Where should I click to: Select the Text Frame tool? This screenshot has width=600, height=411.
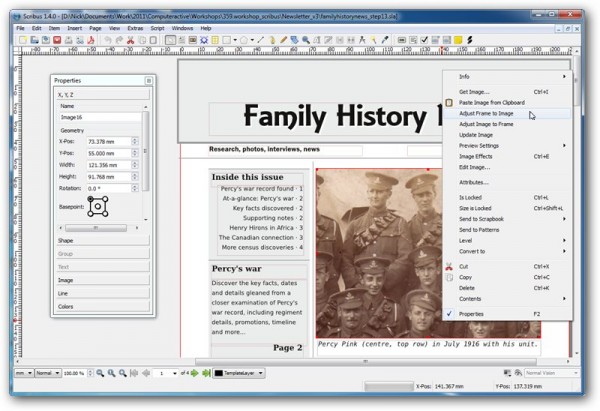tap(183, 40)
